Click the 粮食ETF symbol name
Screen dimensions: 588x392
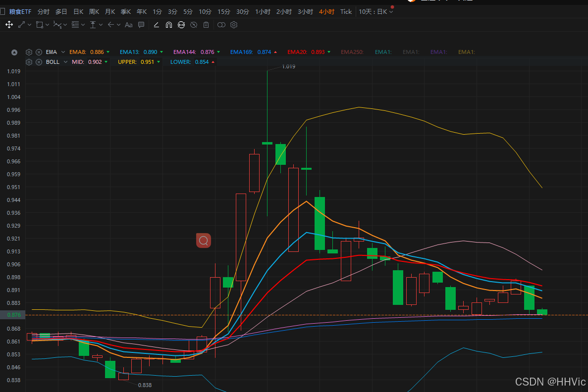[20, 11]
